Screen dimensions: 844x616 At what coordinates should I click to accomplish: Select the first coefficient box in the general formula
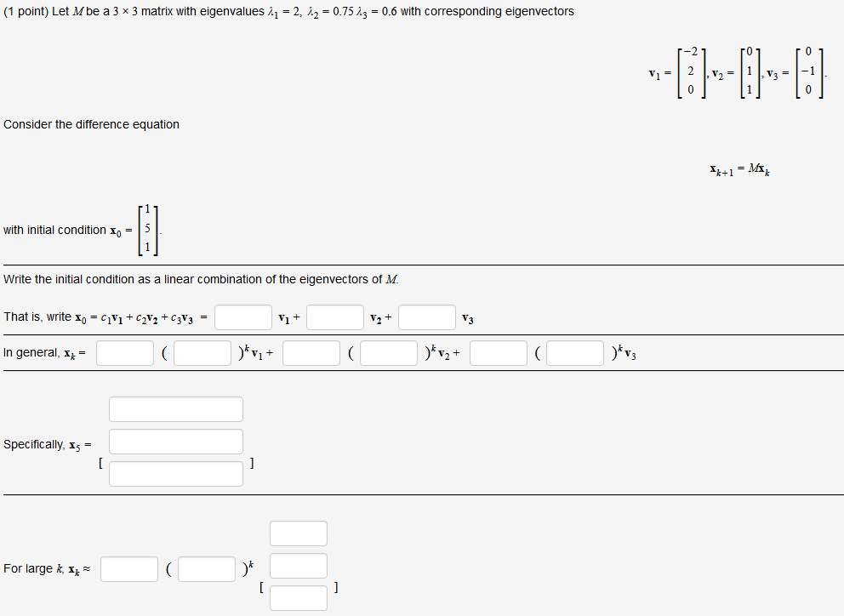point(124,351)
